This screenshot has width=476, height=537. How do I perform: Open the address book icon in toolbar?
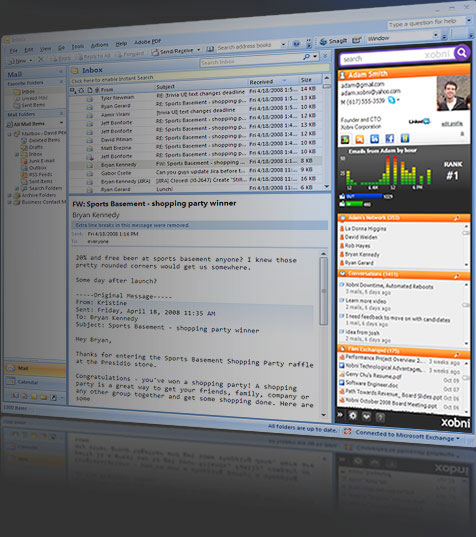coord(210,49)
